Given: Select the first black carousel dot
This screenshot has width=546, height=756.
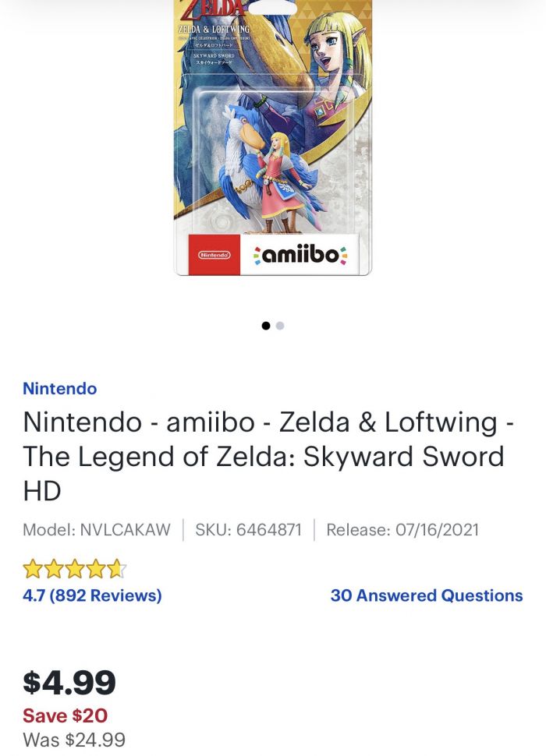Looking at the screenshot, I should [265, 326].
